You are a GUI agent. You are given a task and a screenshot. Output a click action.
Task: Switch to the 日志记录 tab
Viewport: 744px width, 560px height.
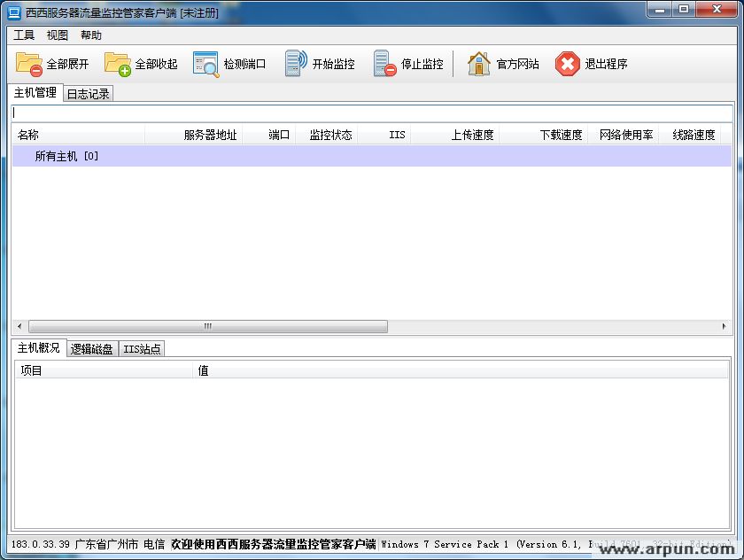click(x=86, y=93)
